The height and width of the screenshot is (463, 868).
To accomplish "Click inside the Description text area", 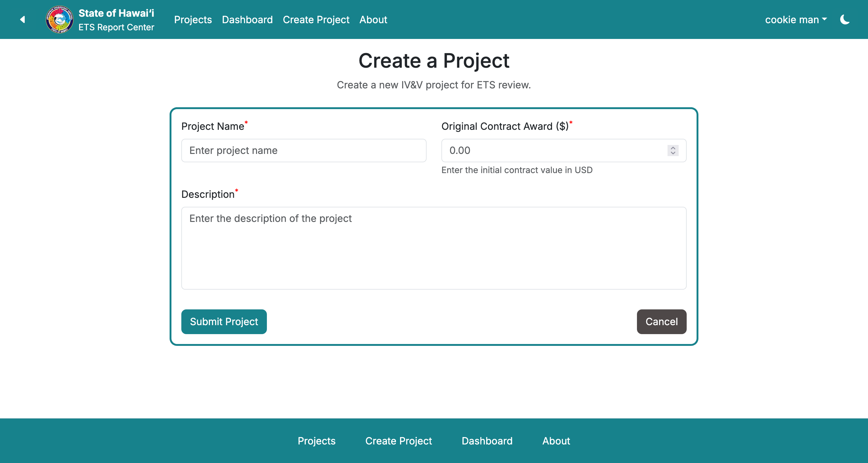I will click(x=434, y=248).
